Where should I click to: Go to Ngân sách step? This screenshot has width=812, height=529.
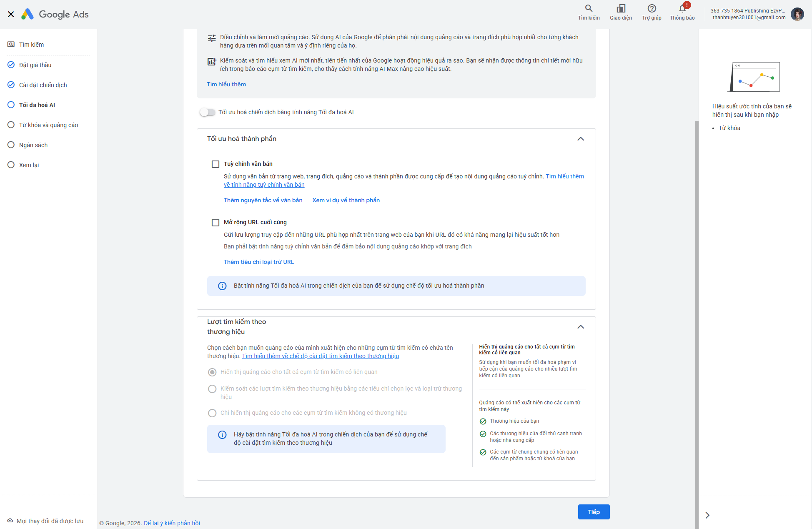[x=33, y=145]
